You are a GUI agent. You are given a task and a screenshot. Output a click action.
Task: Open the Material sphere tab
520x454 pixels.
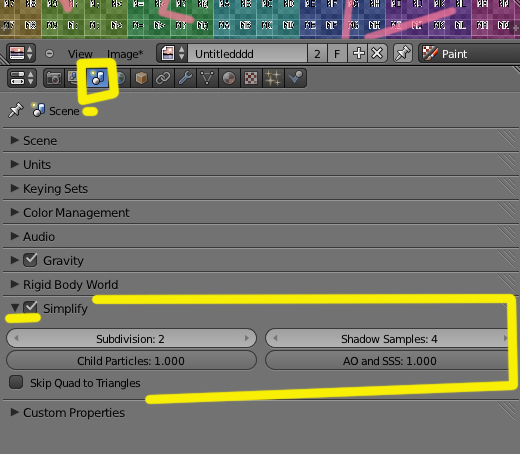229,78
